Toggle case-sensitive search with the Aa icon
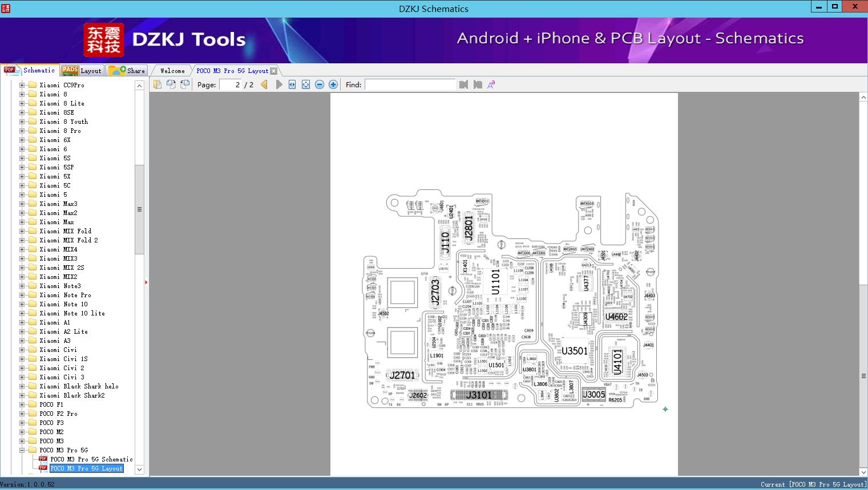This screenshot has height=490, width=868. [x=491, y=84]
